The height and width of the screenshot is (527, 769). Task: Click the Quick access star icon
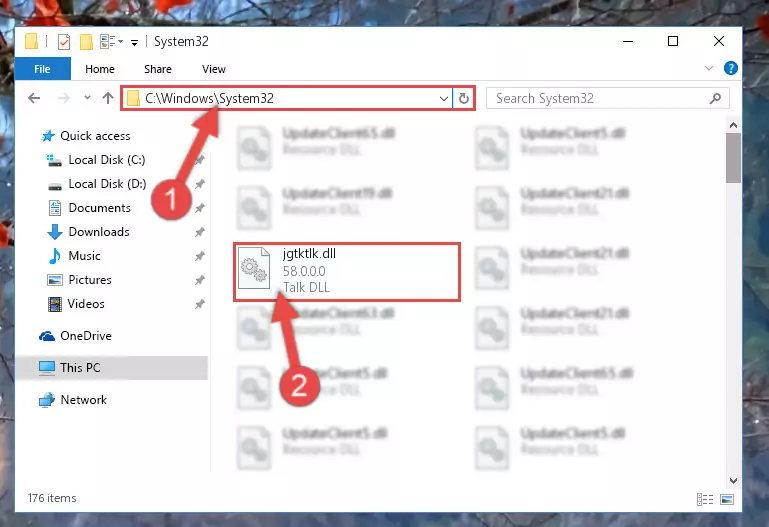pos(48,136)
